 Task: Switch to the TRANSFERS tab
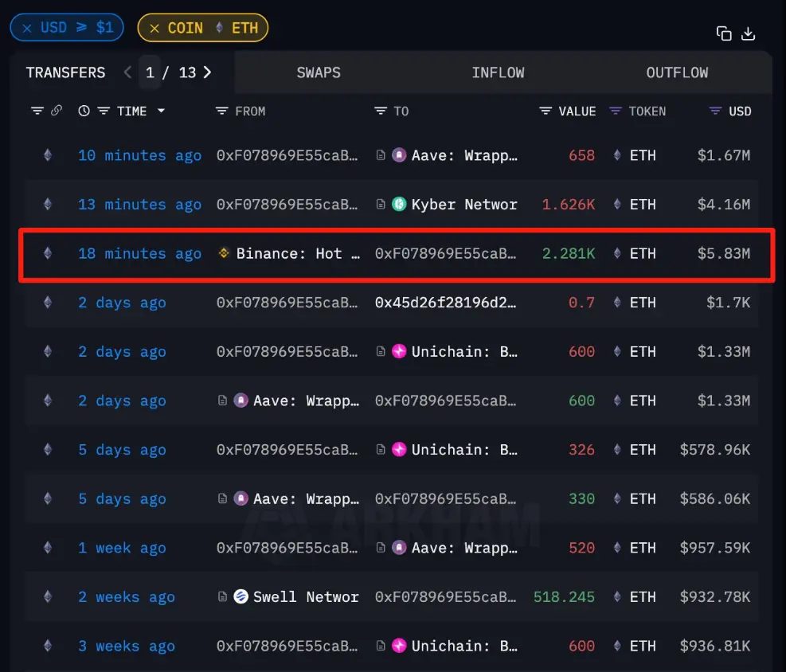[65, 72]
